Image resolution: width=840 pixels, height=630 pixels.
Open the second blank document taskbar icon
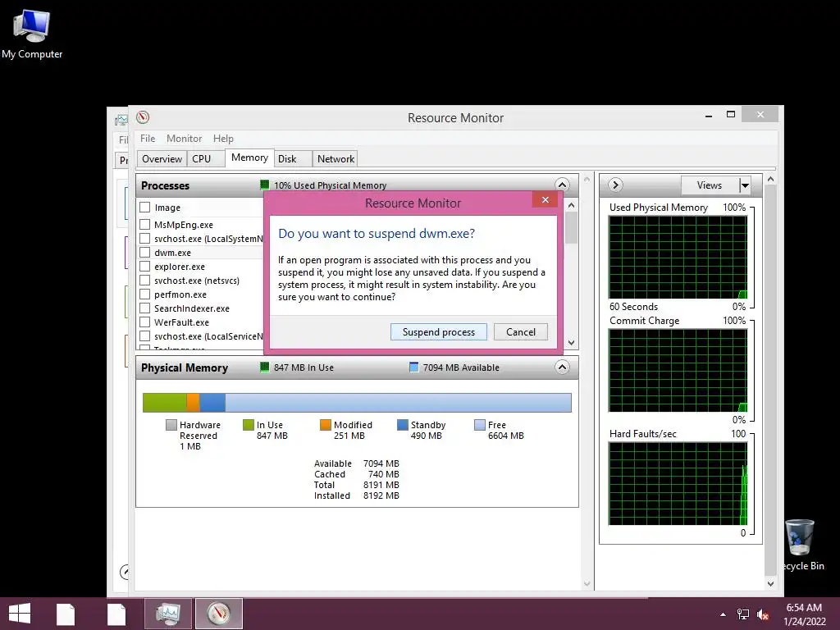tap(116, 614)
